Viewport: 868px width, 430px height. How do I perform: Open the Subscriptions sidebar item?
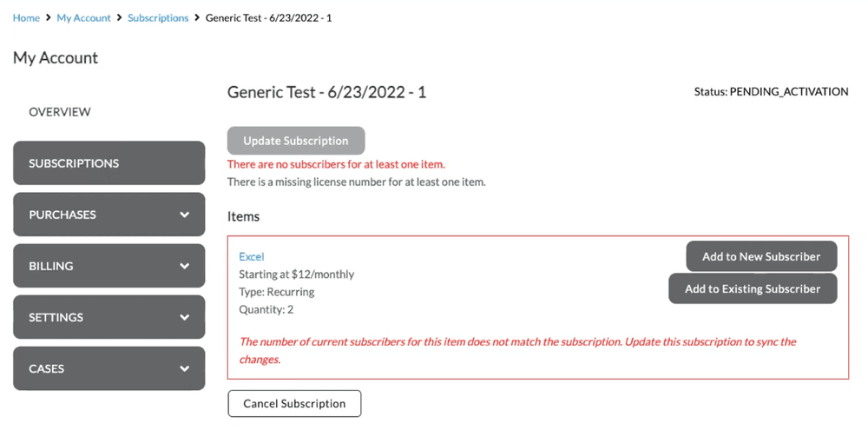pos(74,163)
